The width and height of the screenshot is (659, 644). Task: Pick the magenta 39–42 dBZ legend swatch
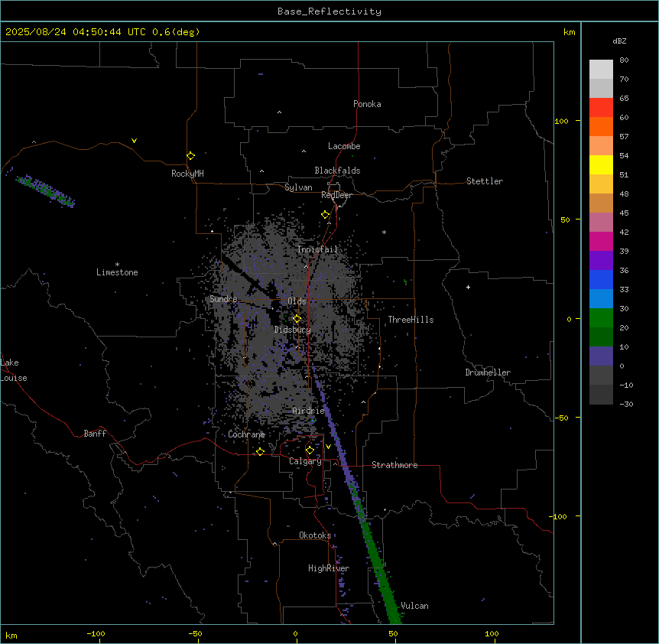point(601,241)
